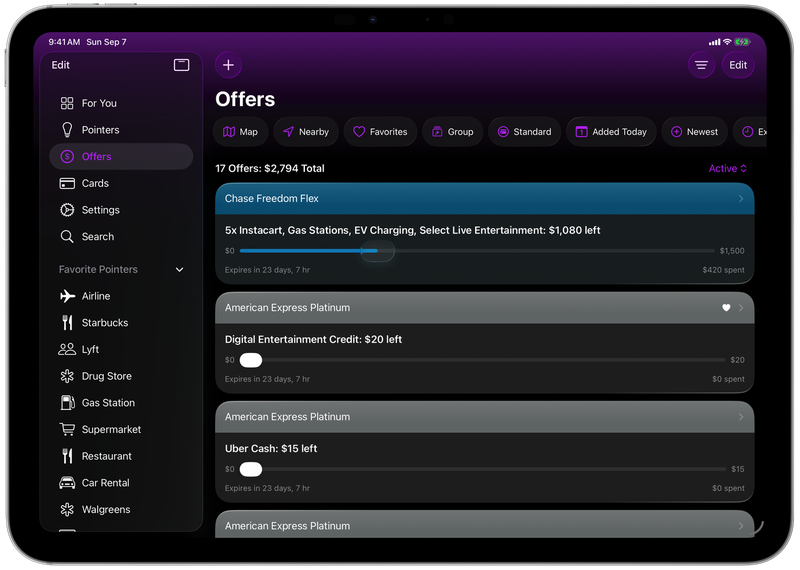Click the Airline airplane icon

(x=67, y=296)
